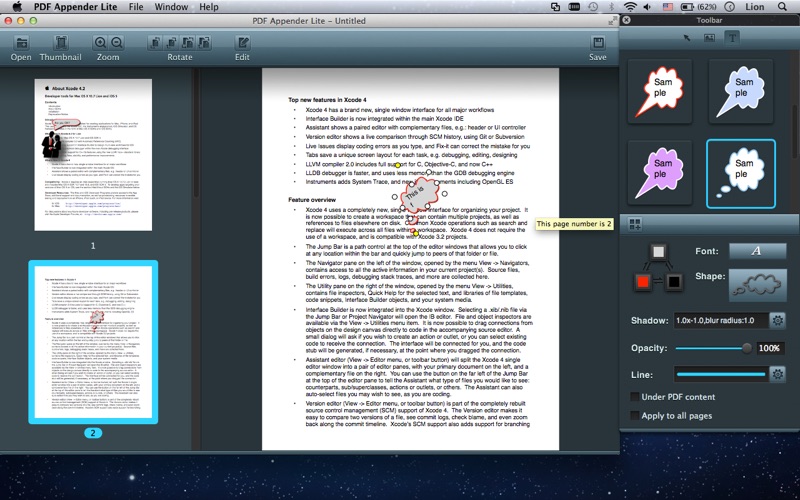Click the add-template grid icon
800x500 pixels.
tap(635, 224)
